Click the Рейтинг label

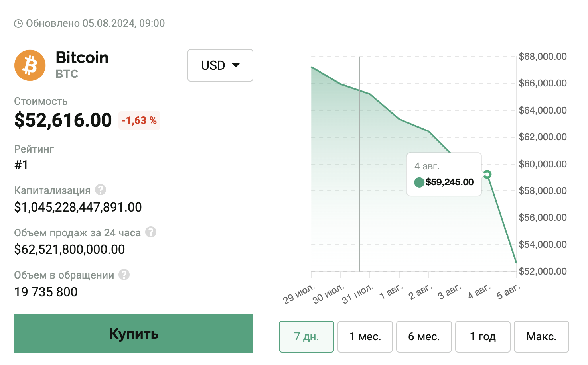point(34,149)
